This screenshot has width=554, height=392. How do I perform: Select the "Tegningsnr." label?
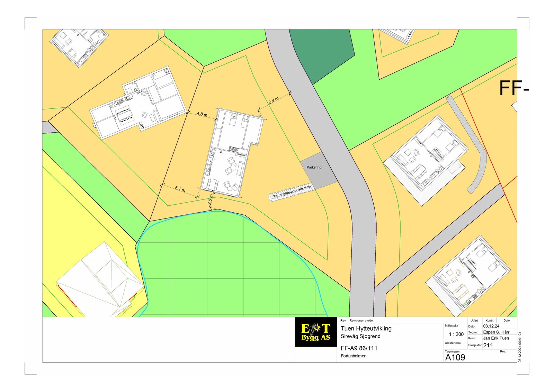(x=452, y=351)
